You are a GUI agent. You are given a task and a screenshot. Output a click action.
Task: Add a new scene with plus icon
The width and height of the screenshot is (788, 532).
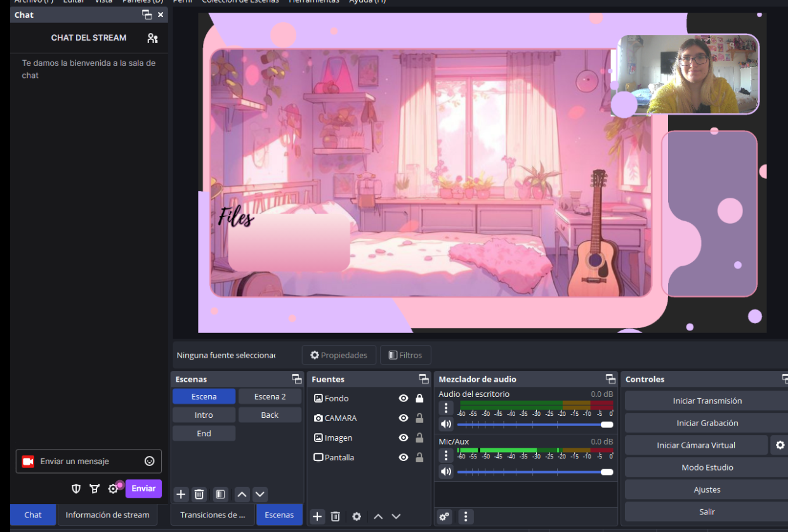(181, 495)
